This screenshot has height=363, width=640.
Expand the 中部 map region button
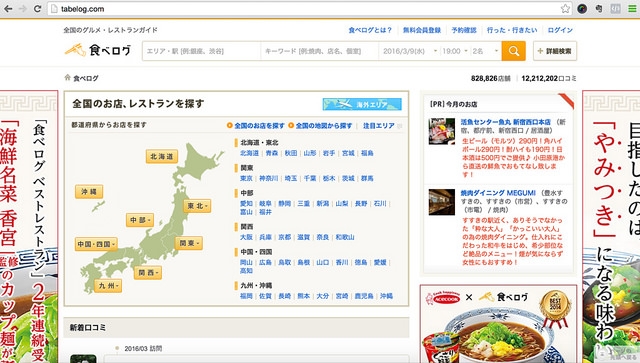click(140, 220)
